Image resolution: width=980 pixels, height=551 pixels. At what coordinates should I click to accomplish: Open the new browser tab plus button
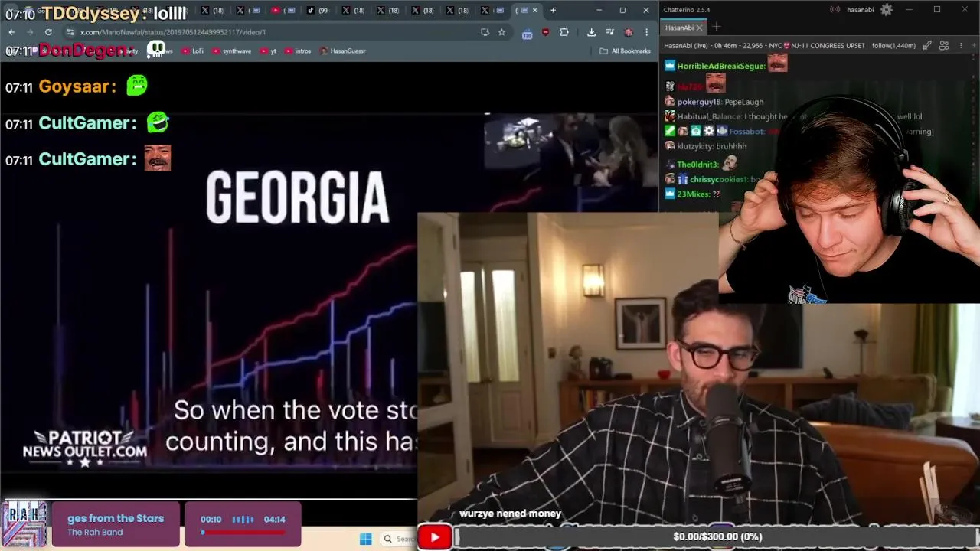553,10
